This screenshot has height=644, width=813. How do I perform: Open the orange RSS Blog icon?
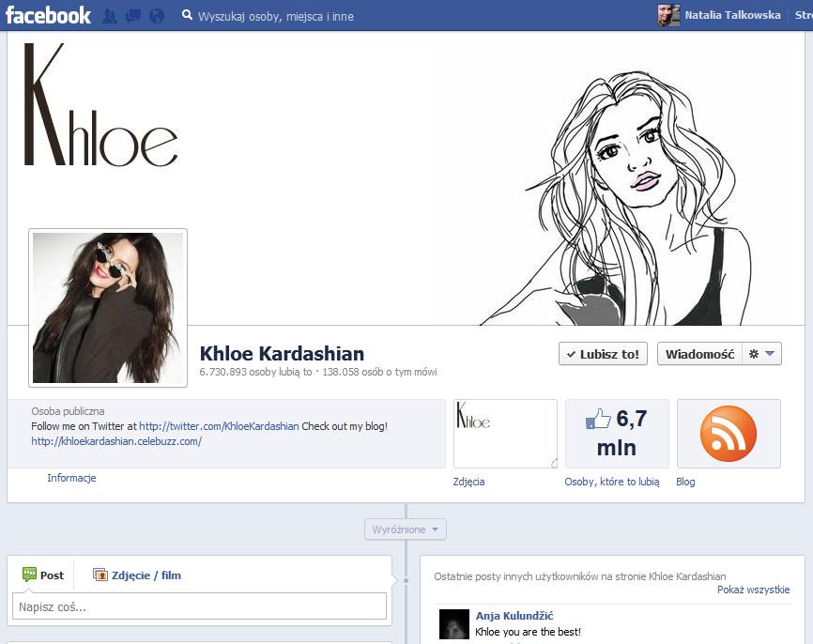click(729, 434)
